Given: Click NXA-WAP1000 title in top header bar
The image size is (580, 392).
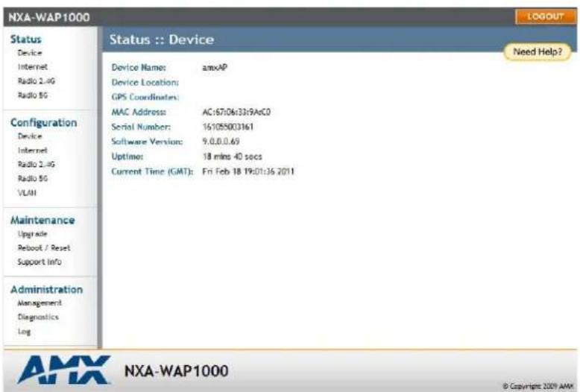Looking at the screenshot, I should click(48, 17).
